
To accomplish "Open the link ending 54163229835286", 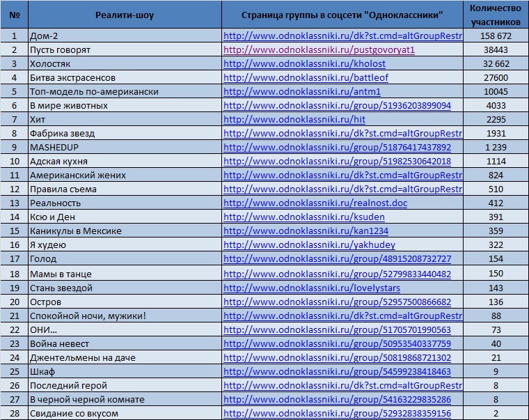I will click(x=337, y=399).
